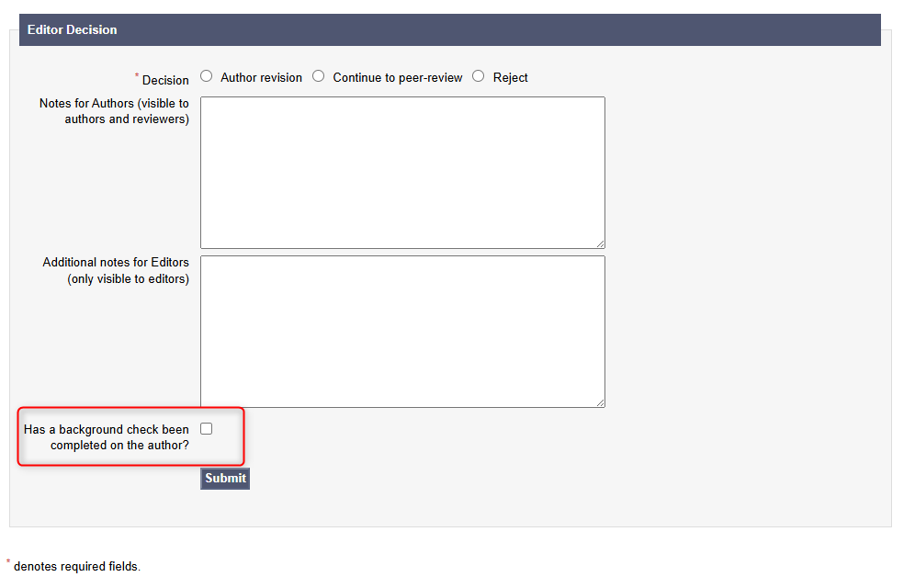Click the red asterisk beside Decision

pyautogui.click(x=137, y=76)
